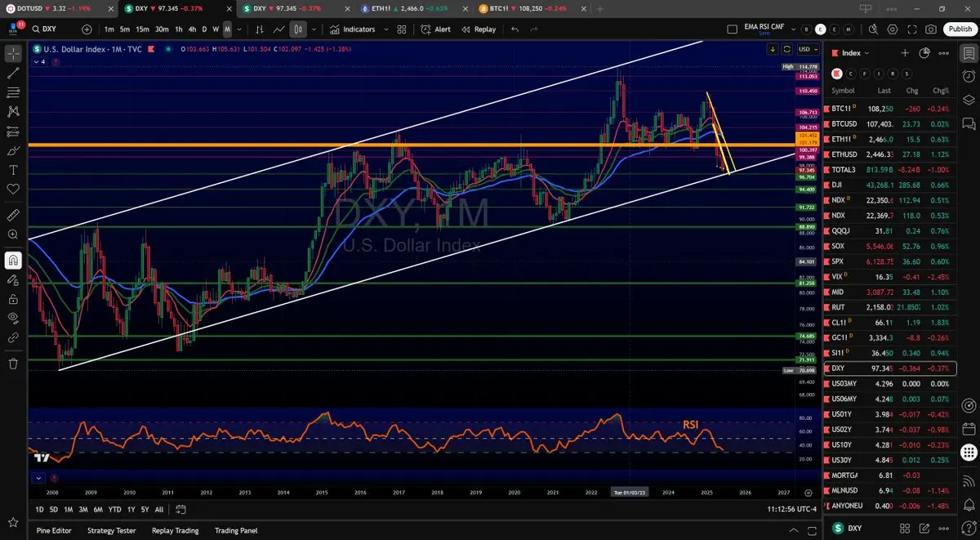Open the USD currency dropdown
This screenshot has height=540, width=980.
808,49
